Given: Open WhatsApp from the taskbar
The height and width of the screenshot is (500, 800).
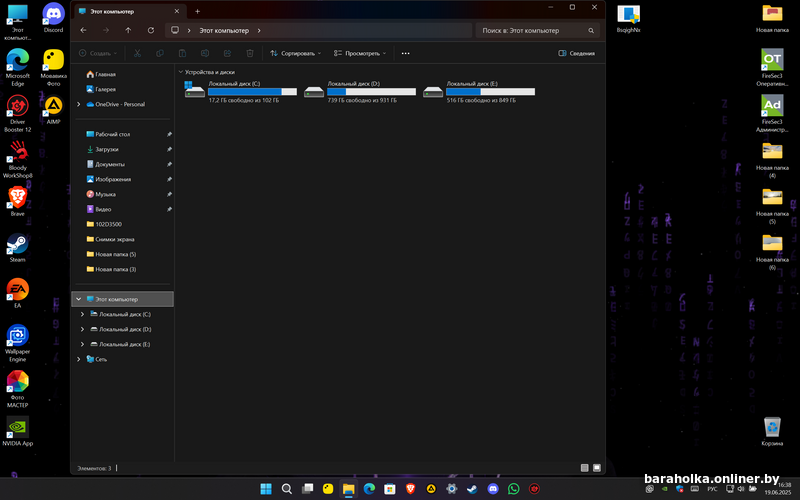Looking at the screenshot, I should (x=513, y=489).
